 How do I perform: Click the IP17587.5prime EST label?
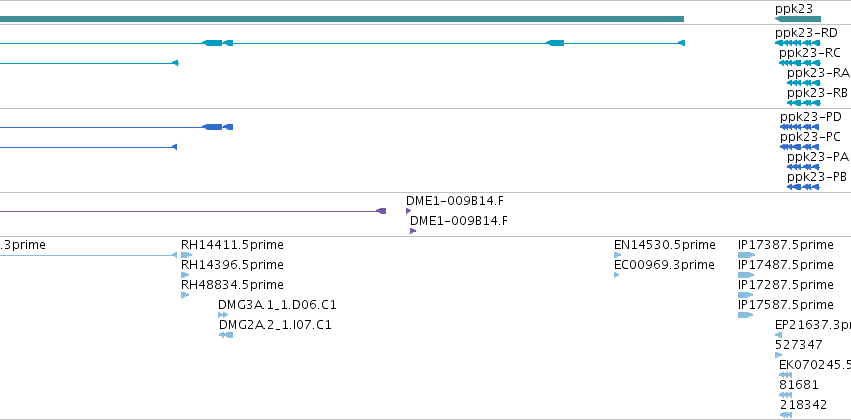(x=786, y=306)
